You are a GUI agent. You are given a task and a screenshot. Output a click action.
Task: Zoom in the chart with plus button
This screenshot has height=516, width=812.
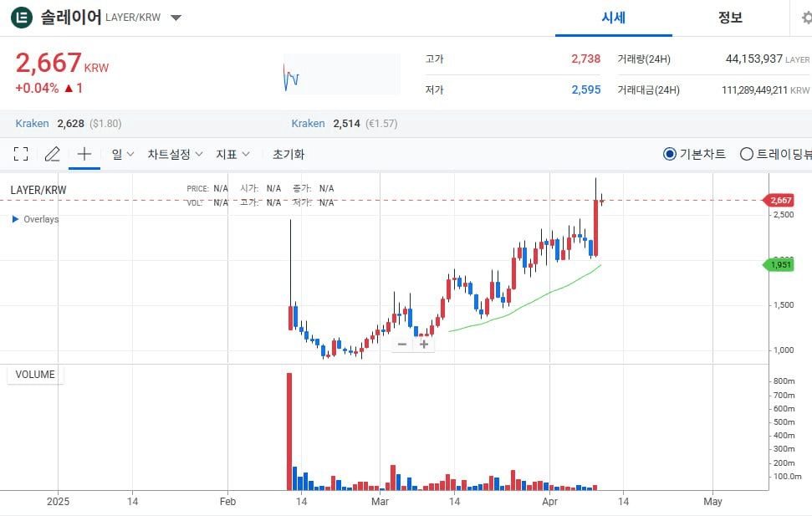pos(424,344)
